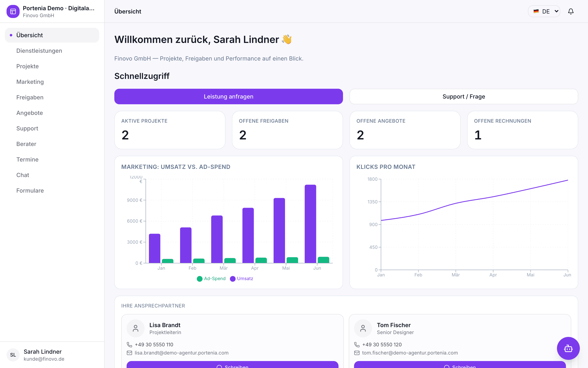Click kunde@finovo.de in sidebar footer
The width and height of the screenshot is (588, 368).
pos(44,359)
